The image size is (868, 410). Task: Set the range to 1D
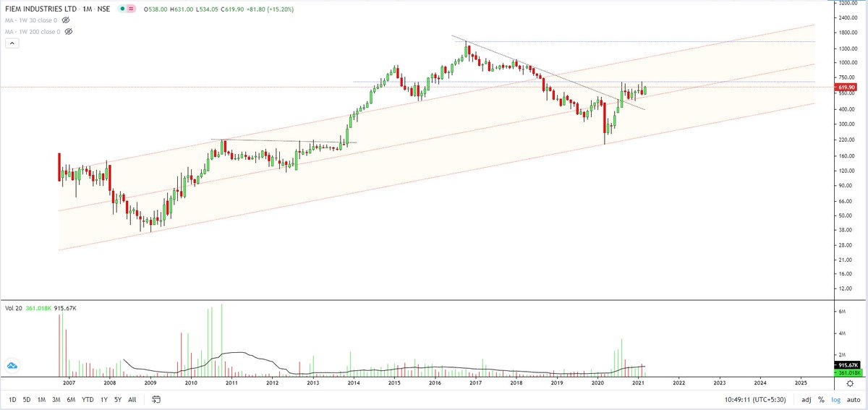tap(12, 399)
